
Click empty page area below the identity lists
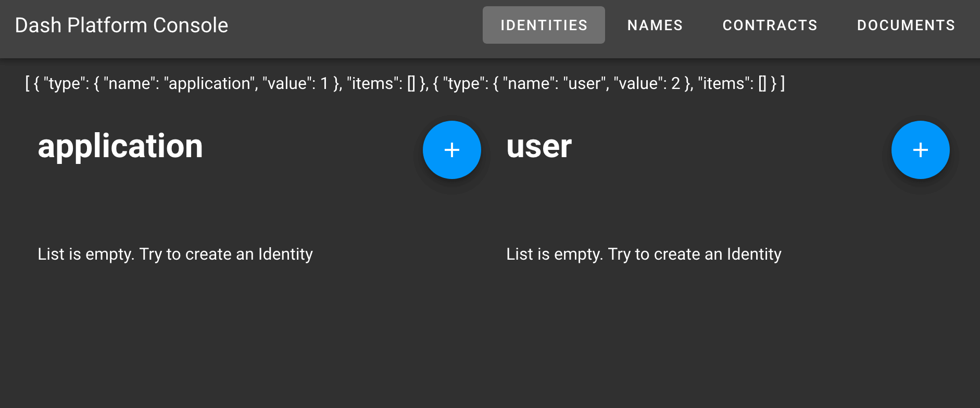pyautogui.click(x=489, y=343)
